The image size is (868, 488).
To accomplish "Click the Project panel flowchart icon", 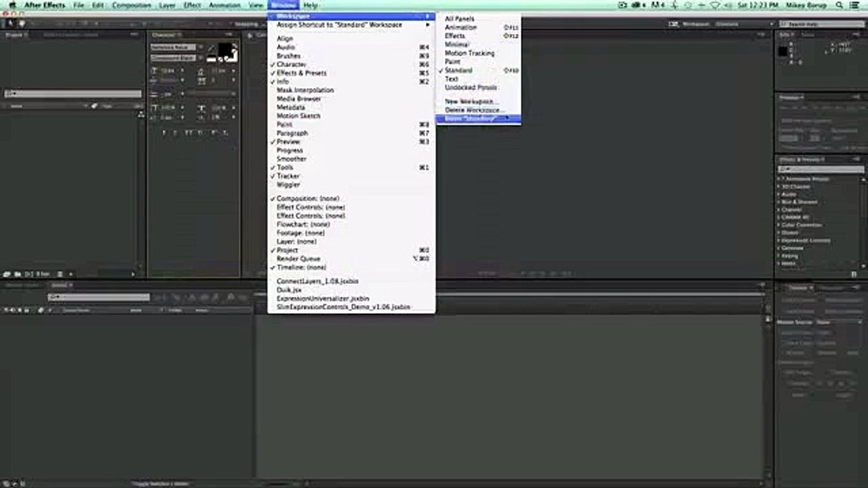I will 140,114.
